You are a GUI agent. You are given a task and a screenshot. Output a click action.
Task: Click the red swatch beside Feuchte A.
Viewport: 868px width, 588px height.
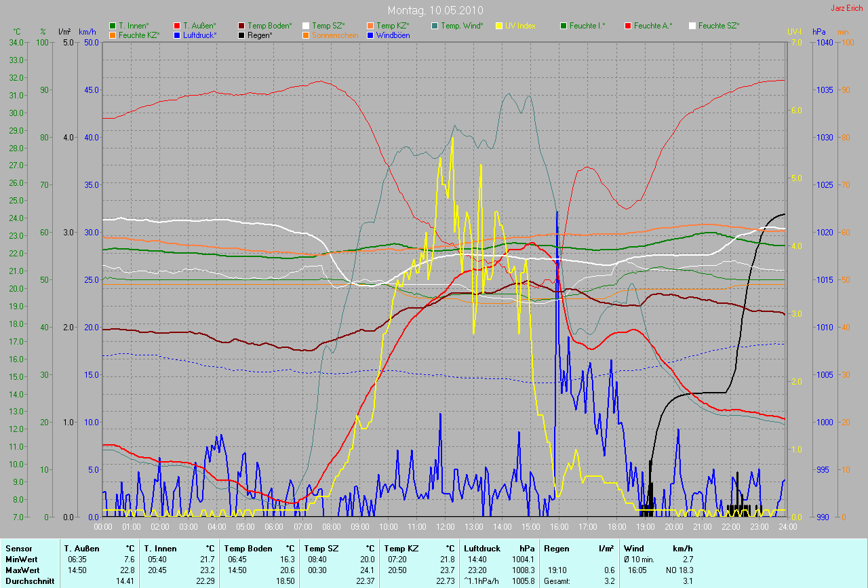click(x=629, y=26)
